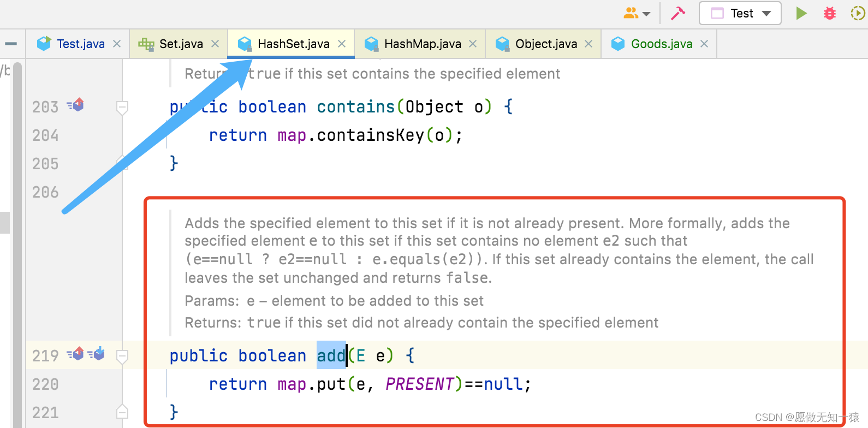
Task: Click the 'contains' method name
Action: (356, 107)
